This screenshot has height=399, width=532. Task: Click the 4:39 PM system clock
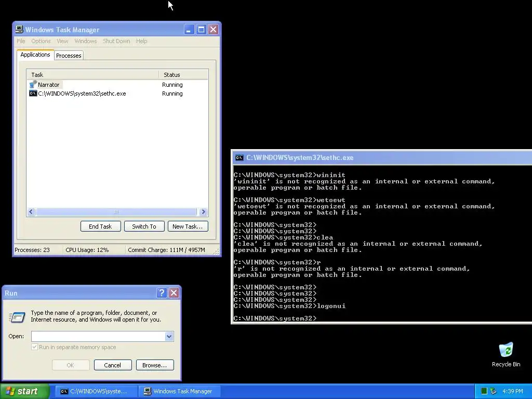[512, 391]
